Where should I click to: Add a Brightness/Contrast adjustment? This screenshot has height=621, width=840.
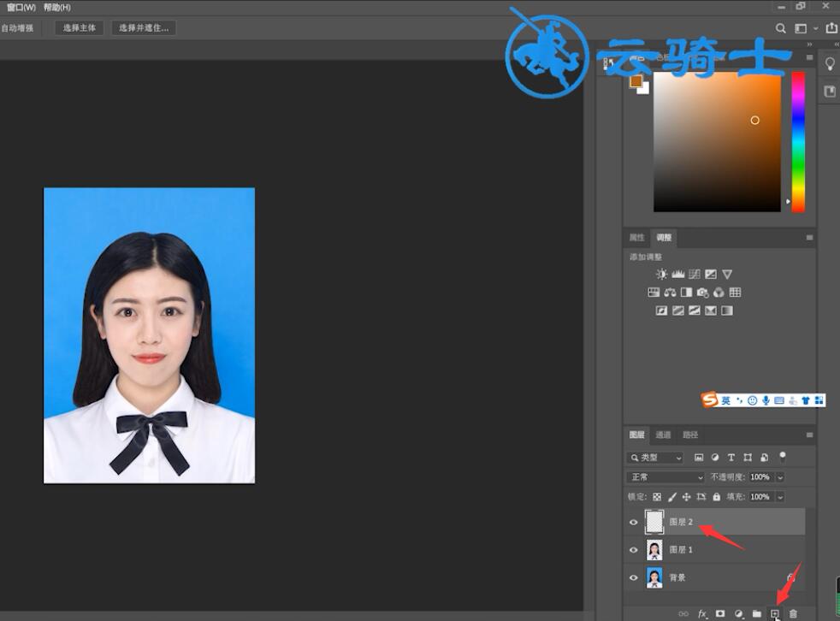tap(661, 275)
